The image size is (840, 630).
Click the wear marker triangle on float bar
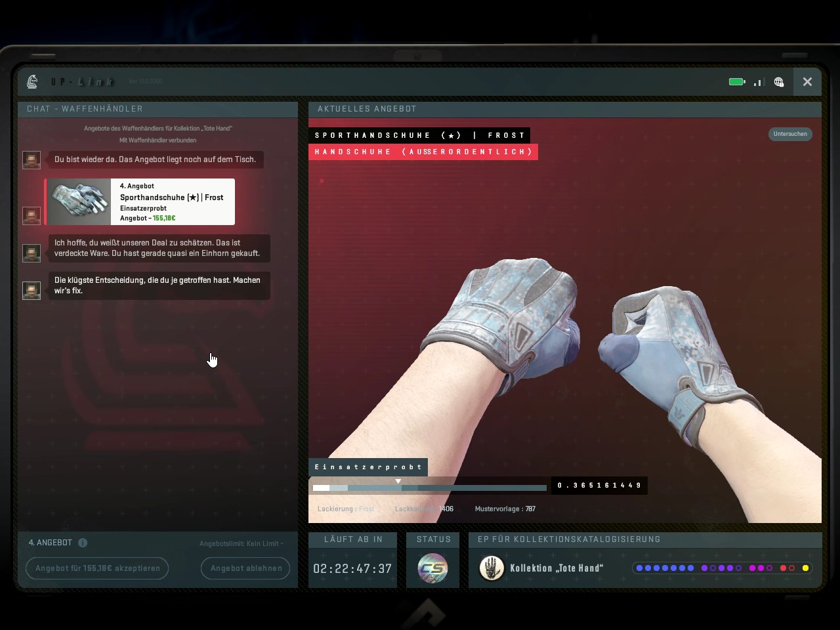point(398,481)
